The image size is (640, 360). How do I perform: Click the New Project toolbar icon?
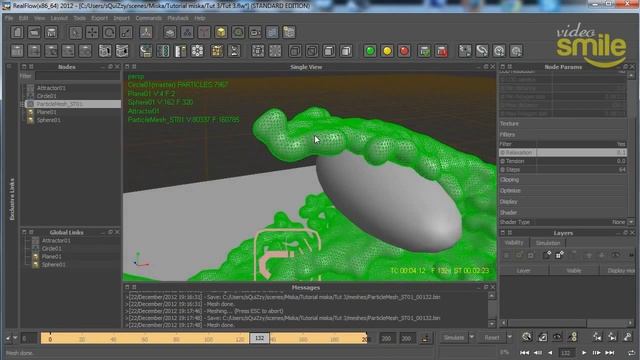17,32
